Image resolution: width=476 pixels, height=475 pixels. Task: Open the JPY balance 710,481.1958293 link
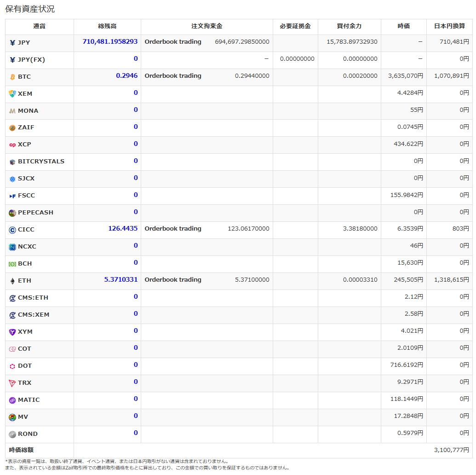click(110, 41)
